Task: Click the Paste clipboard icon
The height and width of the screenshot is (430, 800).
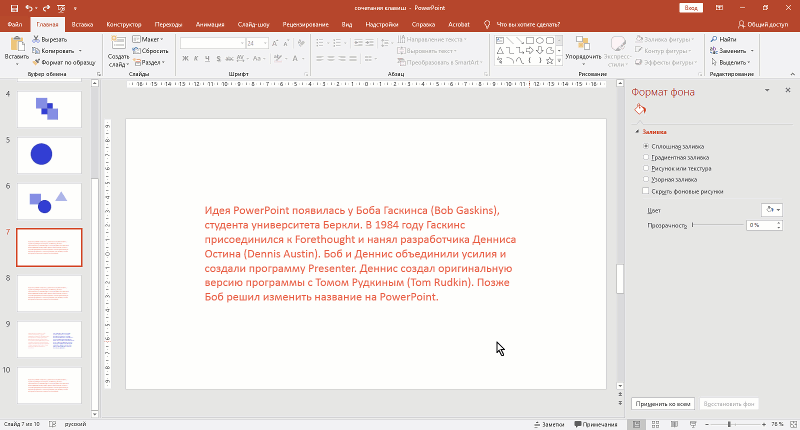Action: click(17, 44)
